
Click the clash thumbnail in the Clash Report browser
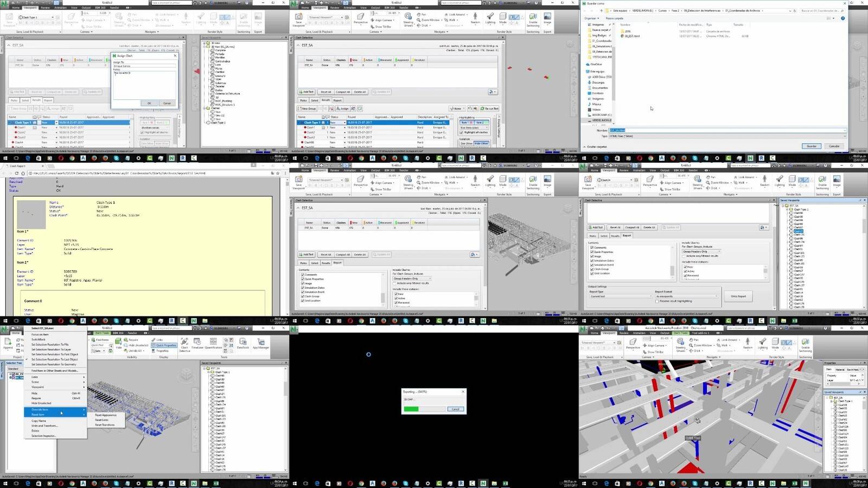click(31, 214)
